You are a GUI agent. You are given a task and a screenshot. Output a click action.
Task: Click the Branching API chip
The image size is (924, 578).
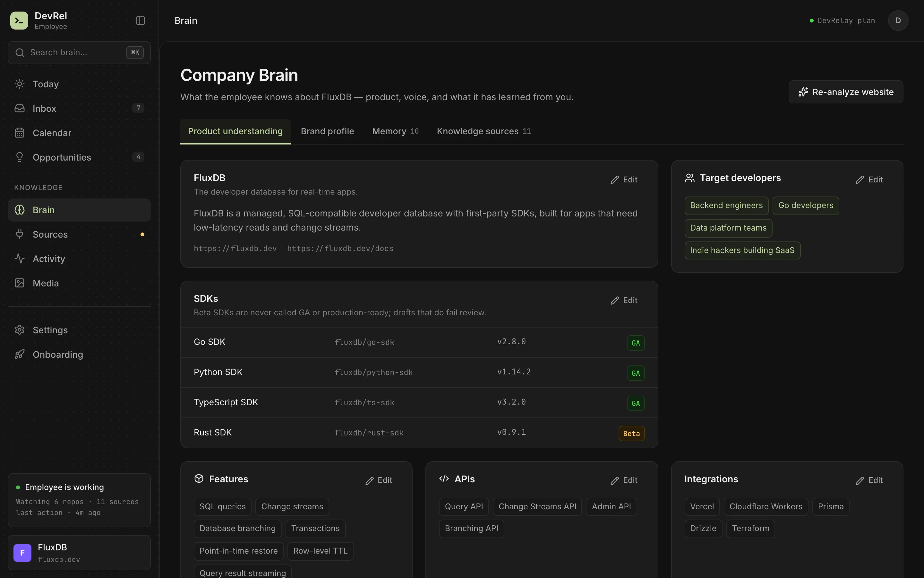pos(472,529)
